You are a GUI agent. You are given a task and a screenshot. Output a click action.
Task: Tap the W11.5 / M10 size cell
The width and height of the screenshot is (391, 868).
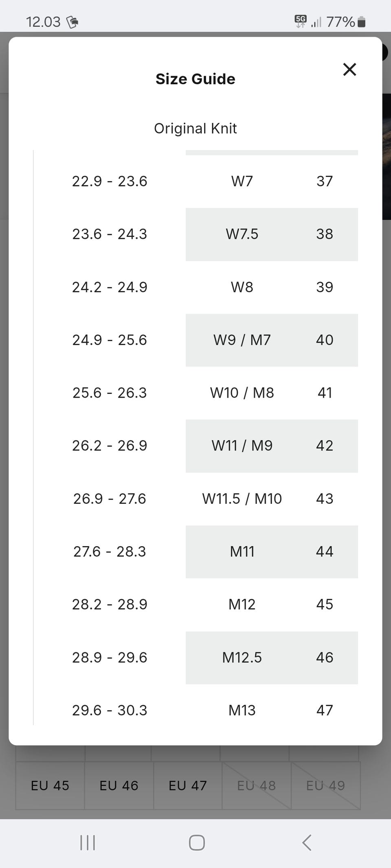pyautogui.click(x=242, y=498)
